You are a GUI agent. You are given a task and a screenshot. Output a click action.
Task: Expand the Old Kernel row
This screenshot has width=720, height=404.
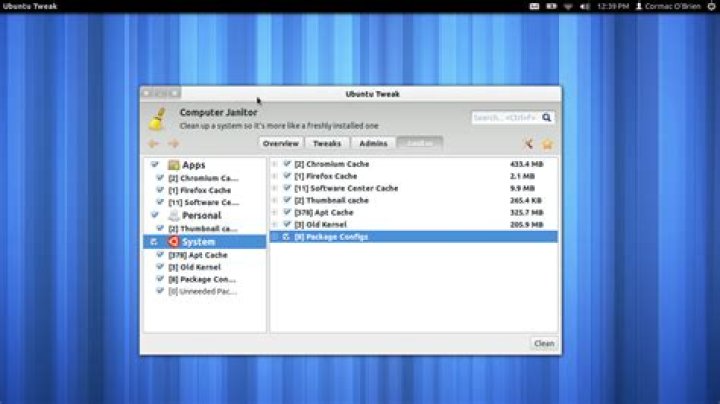[275, 224]
